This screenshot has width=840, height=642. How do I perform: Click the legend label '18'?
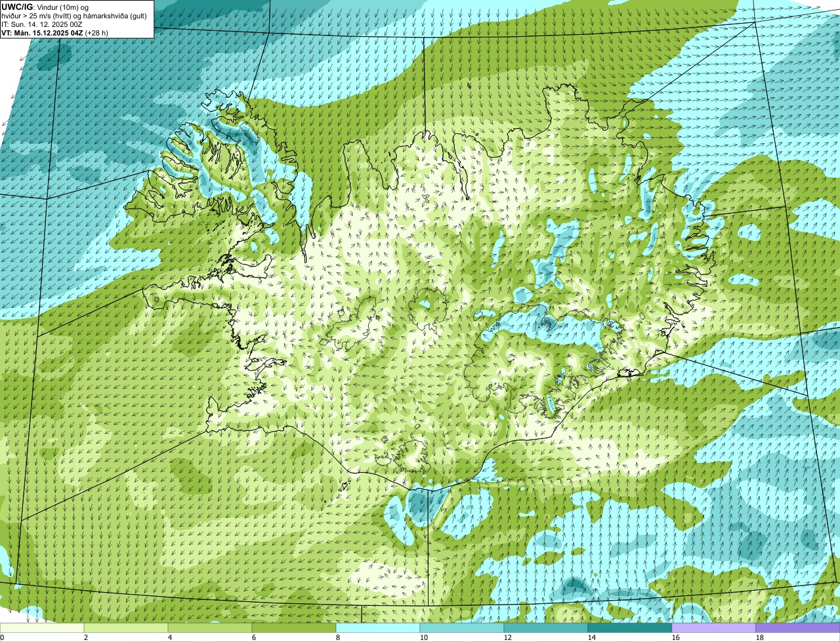pyautogui.click(x=760, y=637)
